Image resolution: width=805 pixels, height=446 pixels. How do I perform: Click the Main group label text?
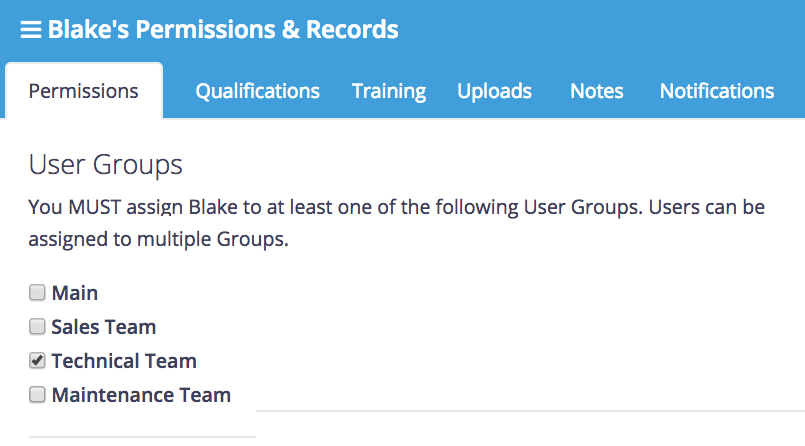tap(75, 293)
